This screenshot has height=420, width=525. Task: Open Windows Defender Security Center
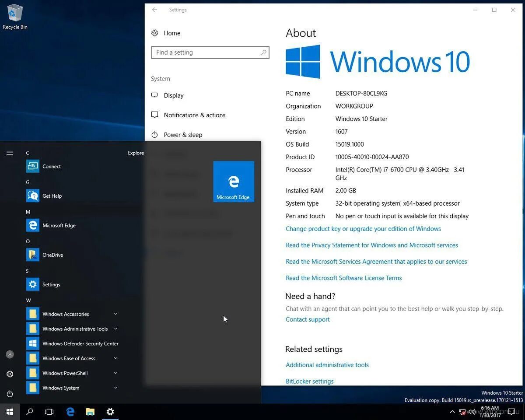[72, 343]
